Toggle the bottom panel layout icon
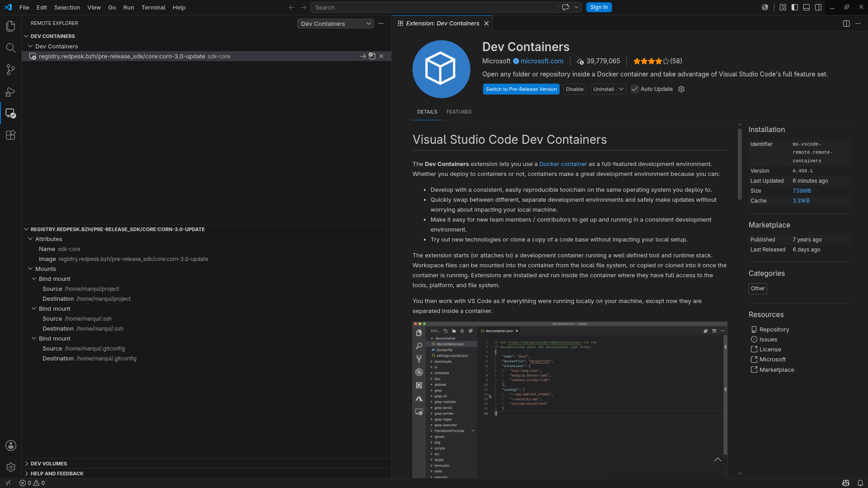The width and height of the screenshot is (868, 488). [806, 7]
